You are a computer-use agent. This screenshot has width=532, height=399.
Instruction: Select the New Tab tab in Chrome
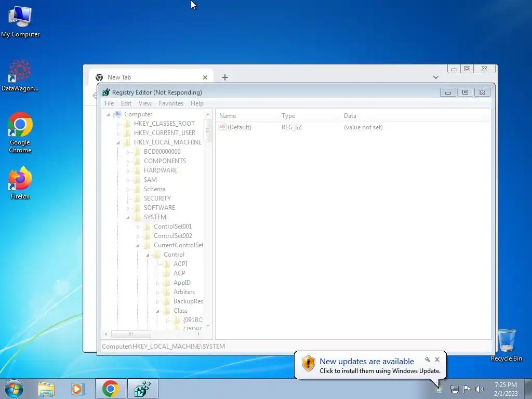tap(151, 77)
